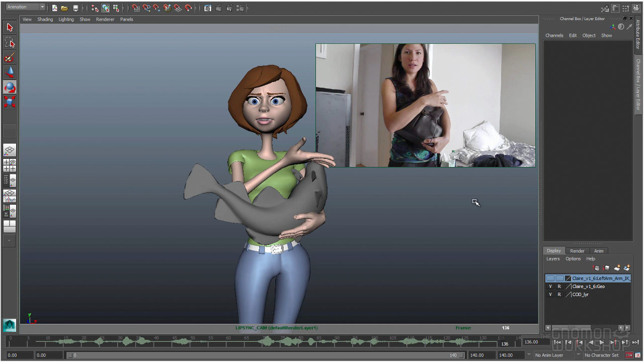Activate the Lasso select tool

coord(10,43)
